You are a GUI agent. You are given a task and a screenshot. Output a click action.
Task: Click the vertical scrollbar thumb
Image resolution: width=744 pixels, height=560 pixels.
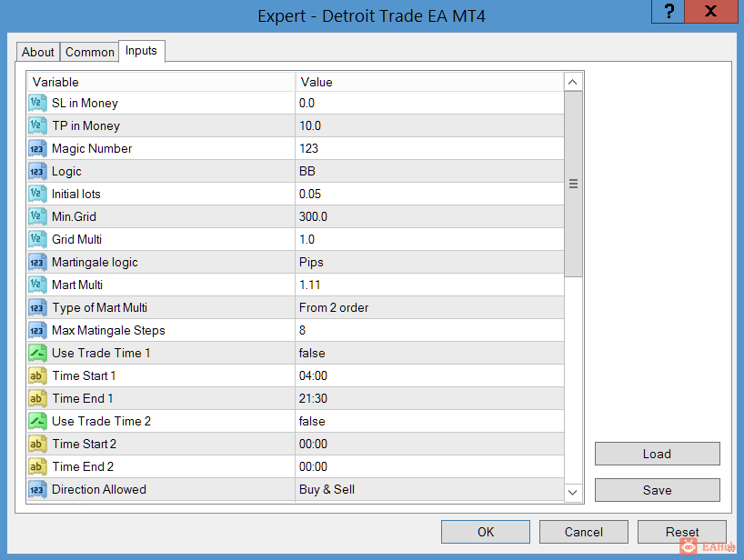(x=573, y=184)
